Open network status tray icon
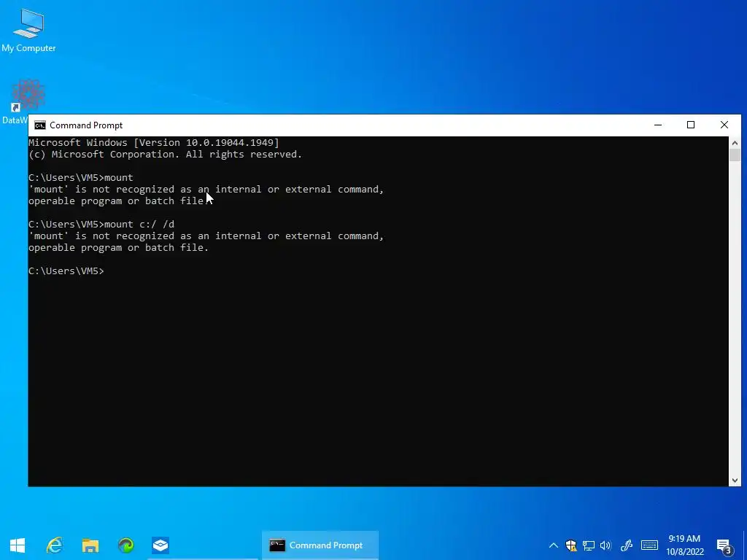This screenshot has width=747, height=560. [x=589, y=545]
